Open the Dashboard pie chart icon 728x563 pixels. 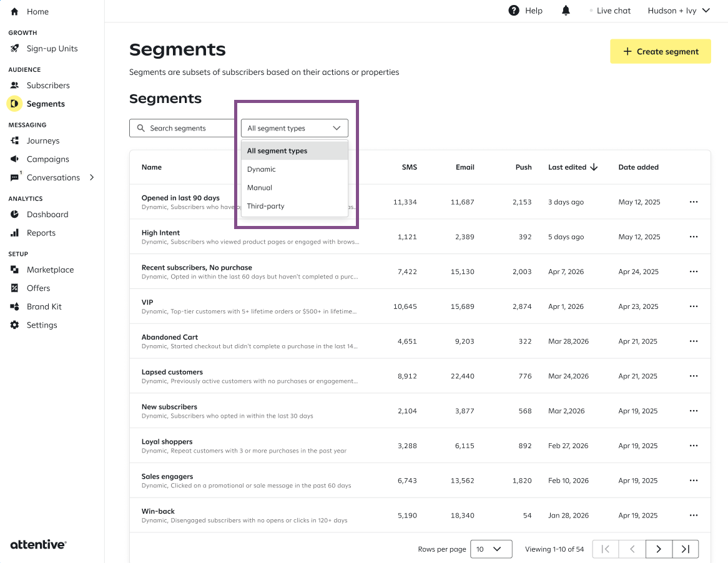[14, 215]
